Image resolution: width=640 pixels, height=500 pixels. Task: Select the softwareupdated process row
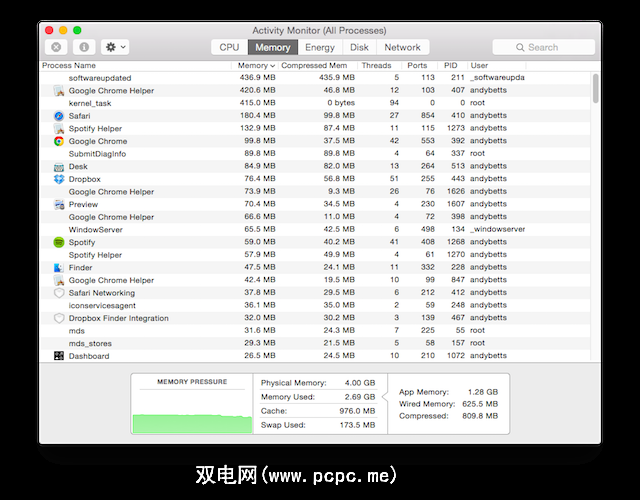click(315, 78)
